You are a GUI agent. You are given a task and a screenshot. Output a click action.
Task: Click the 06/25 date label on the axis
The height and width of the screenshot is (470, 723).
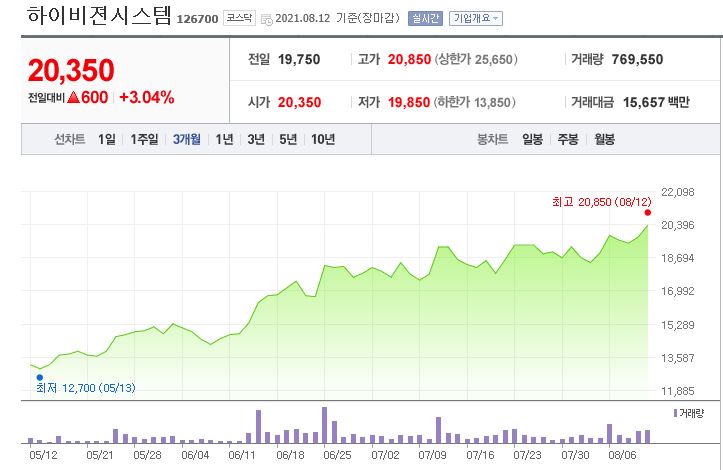337,455
